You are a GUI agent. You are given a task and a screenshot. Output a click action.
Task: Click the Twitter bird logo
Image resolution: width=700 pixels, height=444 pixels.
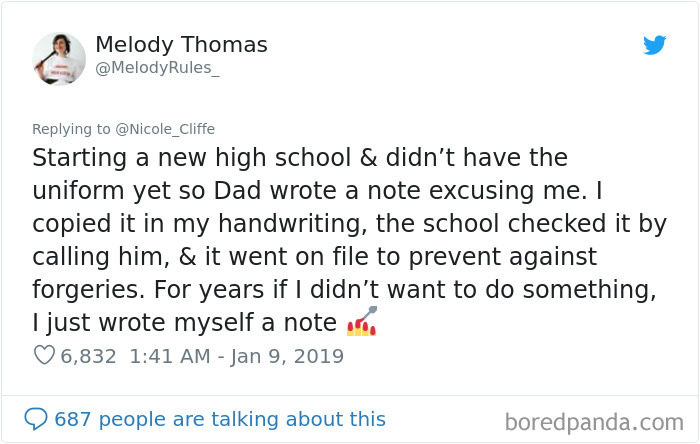coord(654,45)
